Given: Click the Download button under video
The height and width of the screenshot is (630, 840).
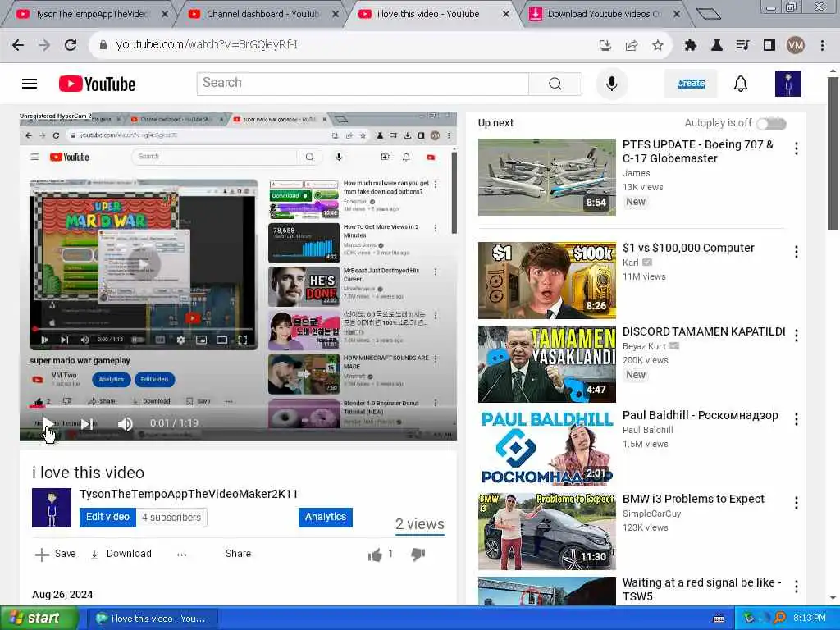Looking at the screenshot, I should click(x=121, y=555).
